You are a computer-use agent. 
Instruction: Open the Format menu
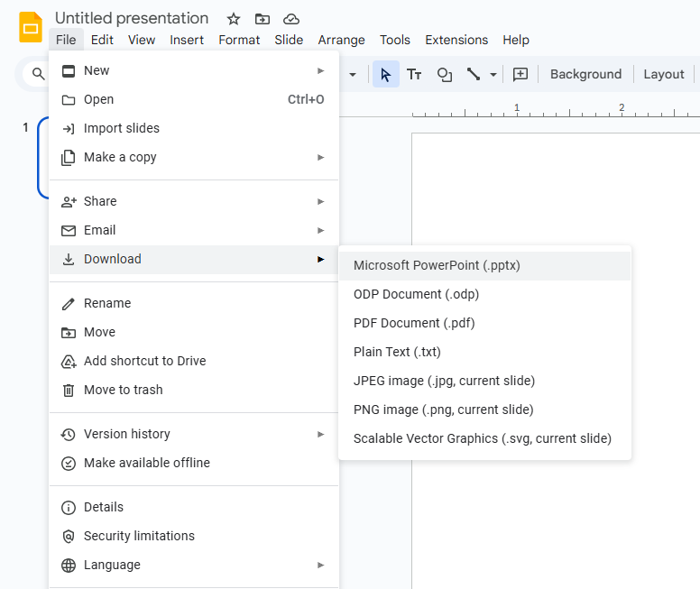pyautogui.click(x=239, y=40)
